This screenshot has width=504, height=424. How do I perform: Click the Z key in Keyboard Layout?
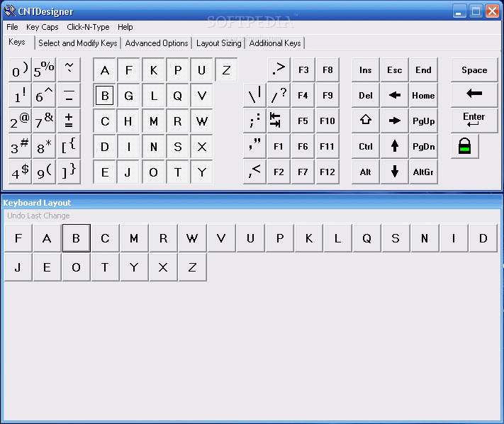(192, 267)
